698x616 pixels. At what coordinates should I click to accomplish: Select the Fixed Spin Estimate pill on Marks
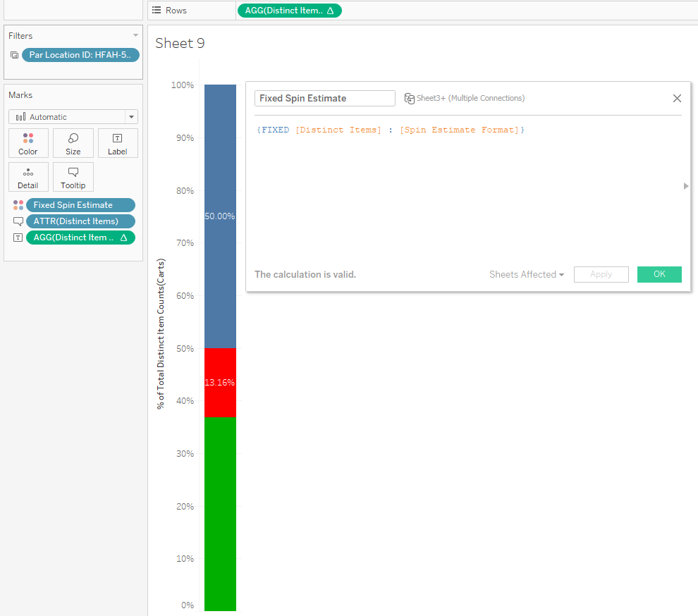coord(80,205)
